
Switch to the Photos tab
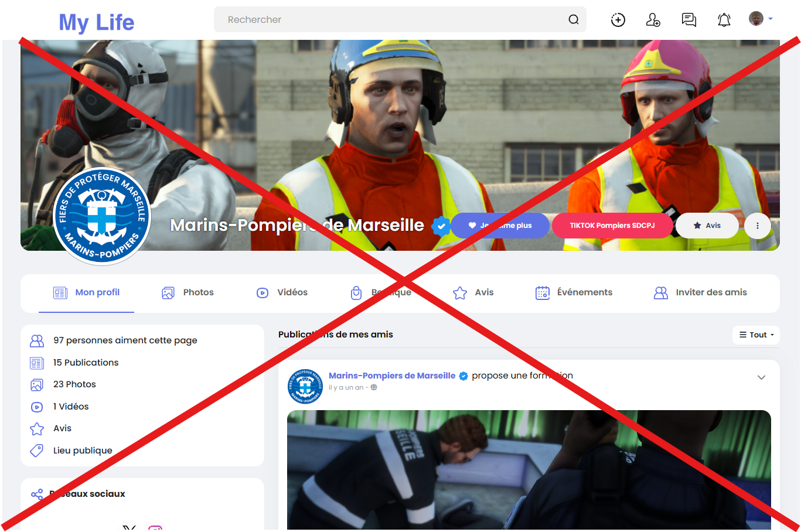click(x=188, y=292)
